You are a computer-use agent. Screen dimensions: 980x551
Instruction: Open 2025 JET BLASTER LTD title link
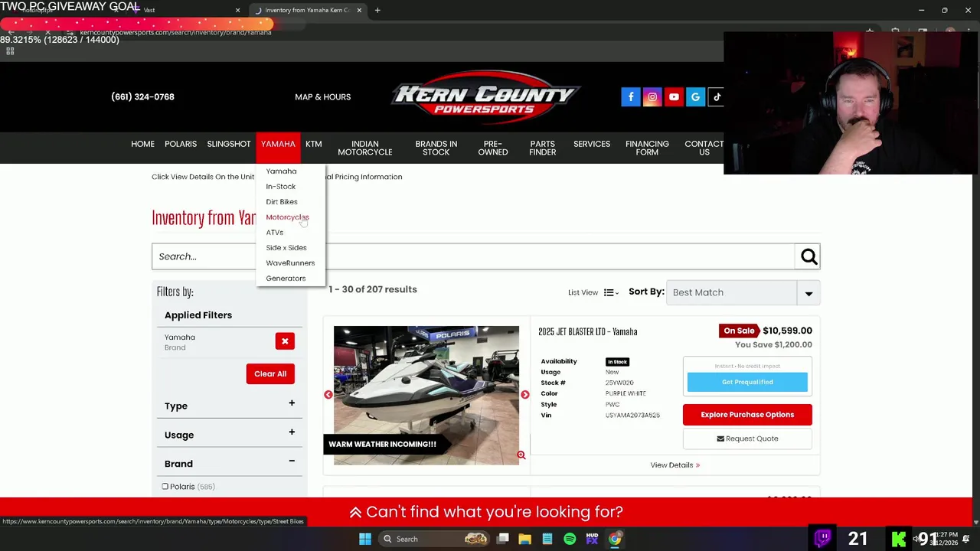click(x=587, y=332)
